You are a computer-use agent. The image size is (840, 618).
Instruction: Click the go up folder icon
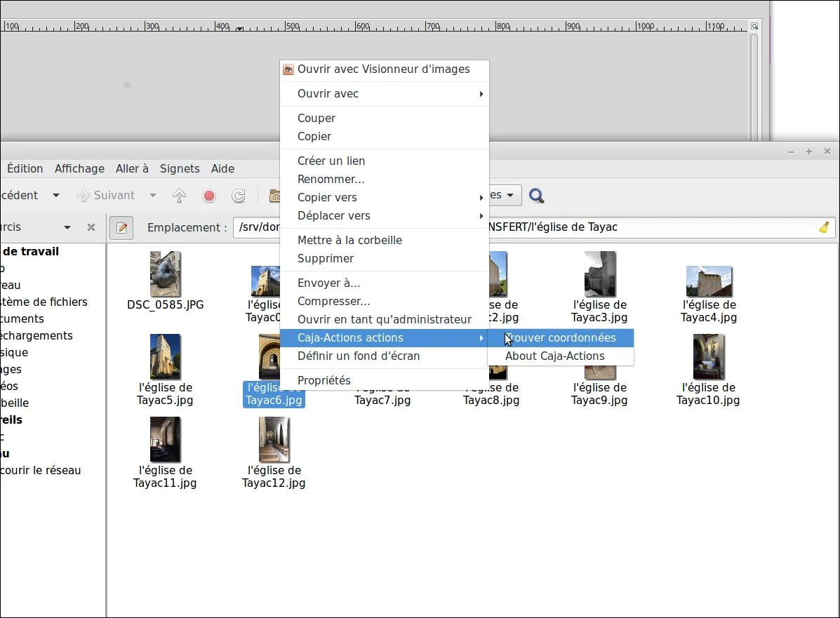click(x=180, y=196)
